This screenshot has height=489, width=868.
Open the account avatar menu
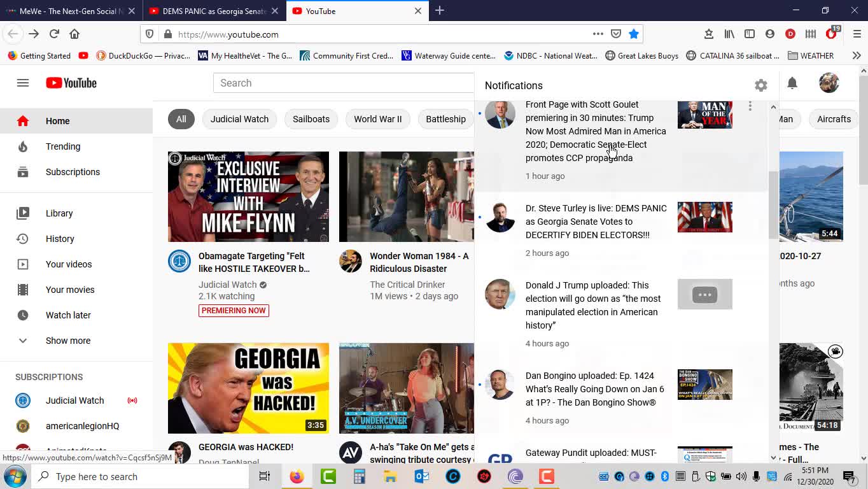[x=829, y=83]
